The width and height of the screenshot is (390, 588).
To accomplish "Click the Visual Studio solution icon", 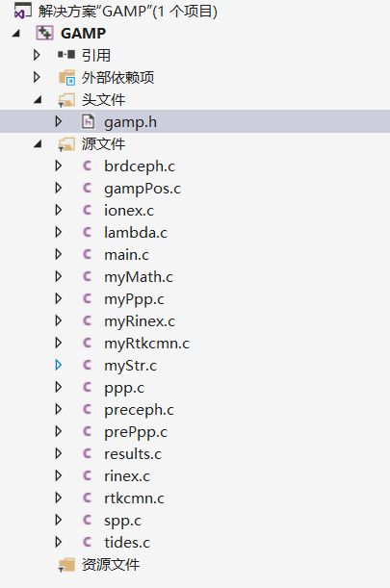I will pos(22,11).
